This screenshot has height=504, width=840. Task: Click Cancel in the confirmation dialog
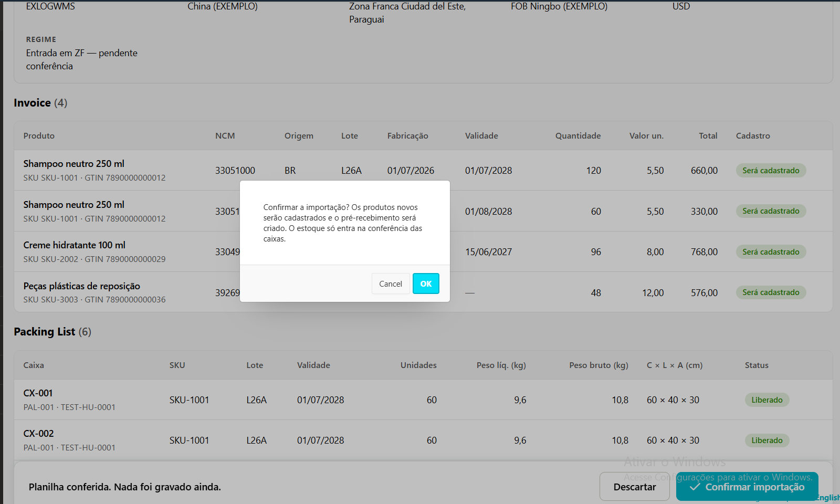391,283
